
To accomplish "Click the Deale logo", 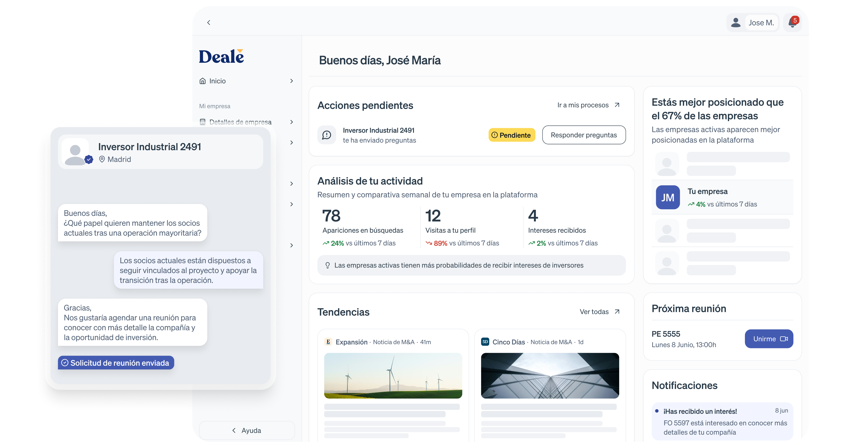I will tap(221, 56).
